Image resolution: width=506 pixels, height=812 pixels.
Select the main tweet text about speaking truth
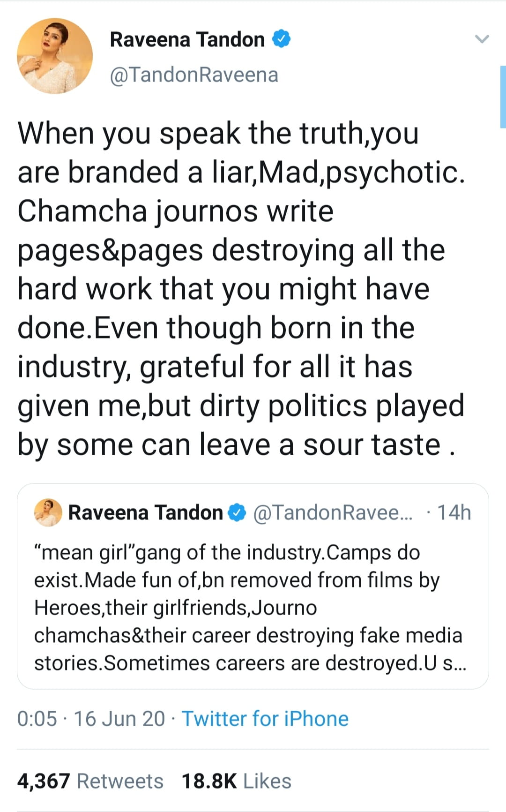click(241, 288)
